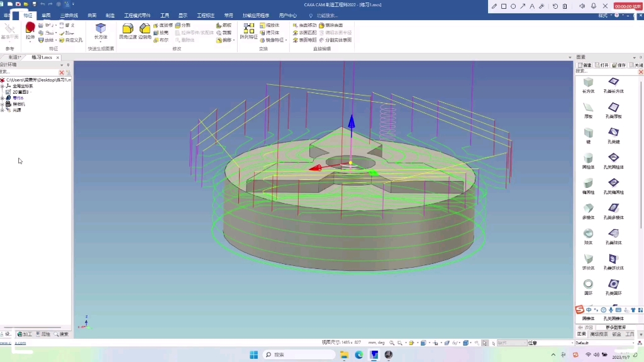
Task: Apply 边倒角 (chamfer) tool
Action: point(145,31)
